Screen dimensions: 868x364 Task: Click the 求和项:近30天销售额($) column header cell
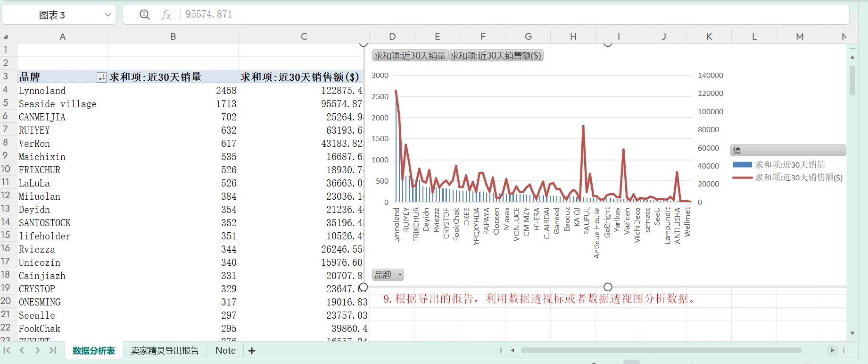coord(301,77)
